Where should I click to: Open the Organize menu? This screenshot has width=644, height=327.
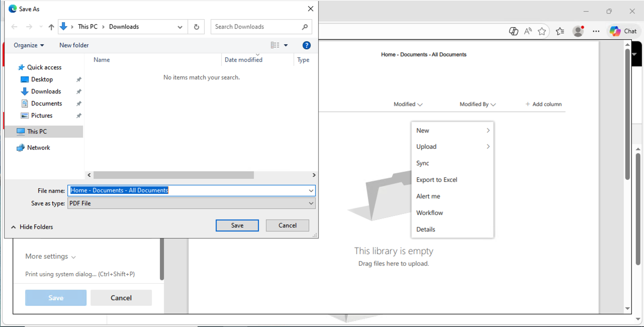29,45
